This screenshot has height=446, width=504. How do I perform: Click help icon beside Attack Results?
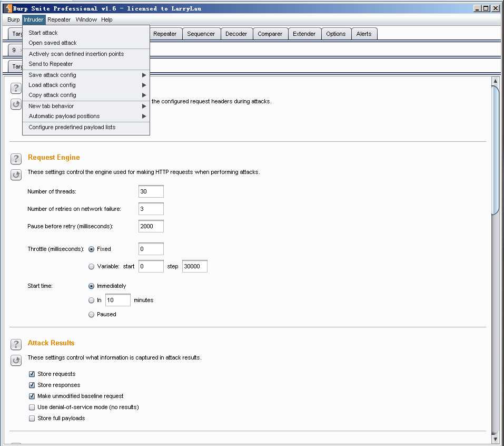16,344
